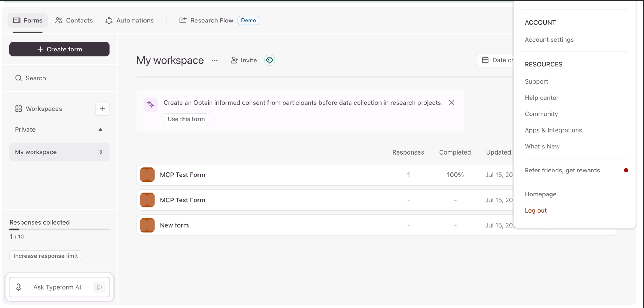Click the Workspaces grid icon
This screenshot has height=308, width=644.
pos(18,109)
